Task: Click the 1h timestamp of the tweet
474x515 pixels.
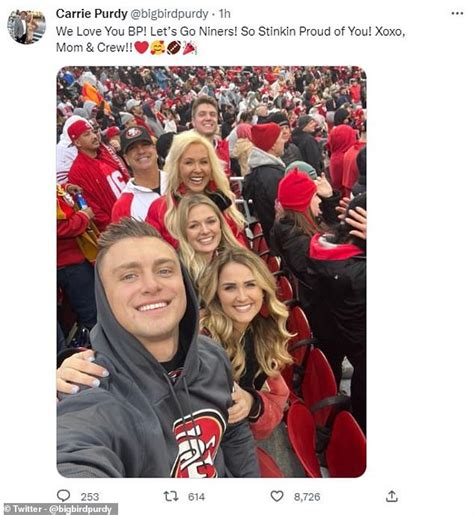Action: (x=225, y=14)
